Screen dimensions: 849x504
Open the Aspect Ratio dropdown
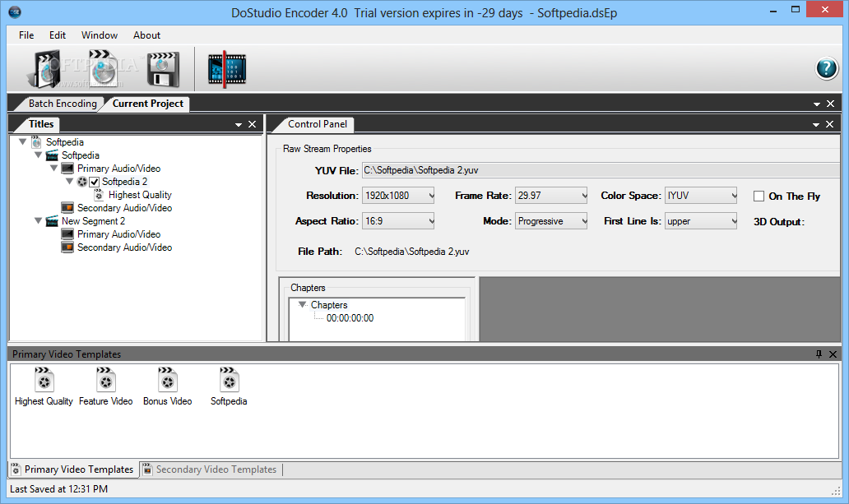[x=398, y=221]
